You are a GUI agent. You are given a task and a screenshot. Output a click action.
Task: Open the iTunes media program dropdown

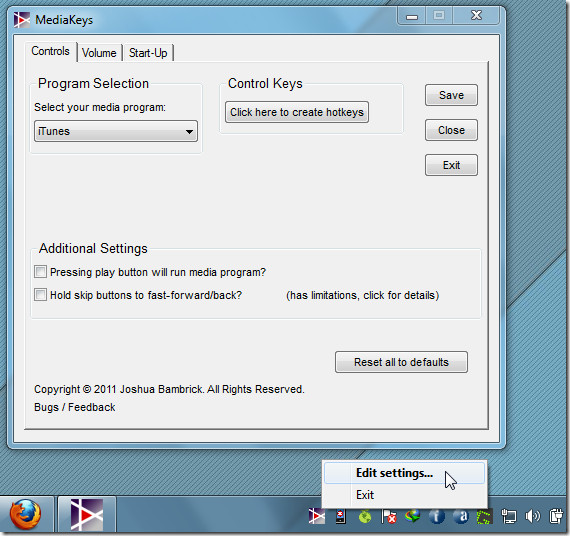116,131
